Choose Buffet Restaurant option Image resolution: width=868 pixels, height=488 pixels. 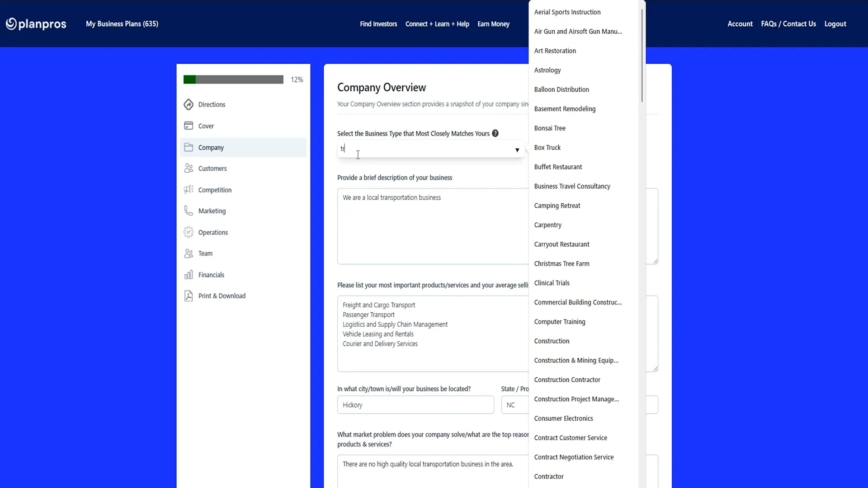pos(583,167)
